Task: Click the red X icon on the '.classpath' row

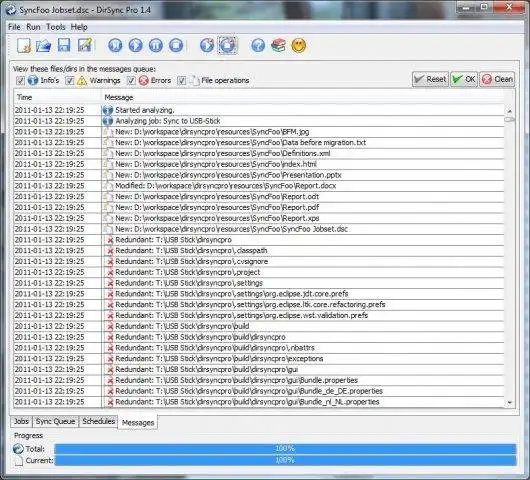Action: tap(110, 251)
